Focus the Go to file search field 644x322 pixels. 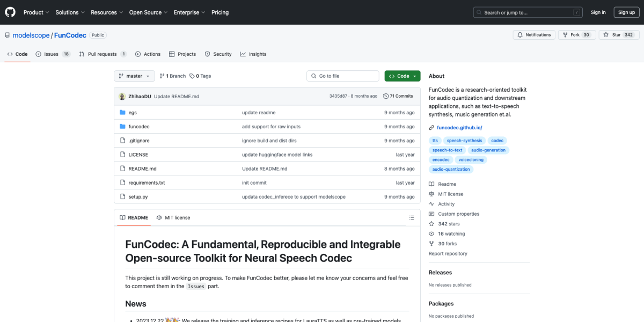[x=343, y=76]
